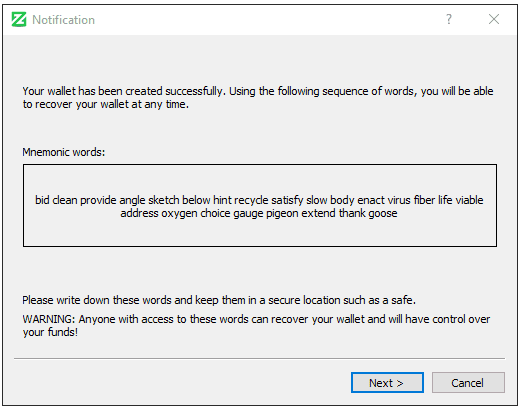
Task: Click the "Please write down these words" sentence
Action: coord(219,300)
